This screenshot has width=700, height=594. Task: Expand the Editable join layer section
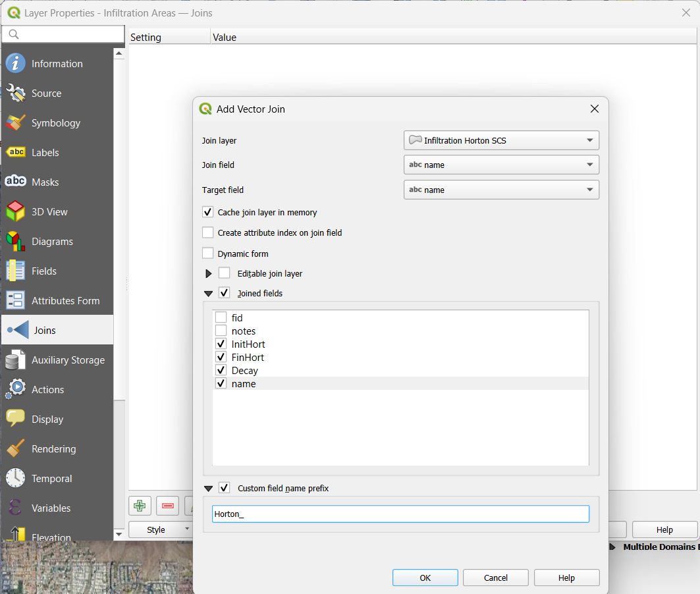pos(209,273)
